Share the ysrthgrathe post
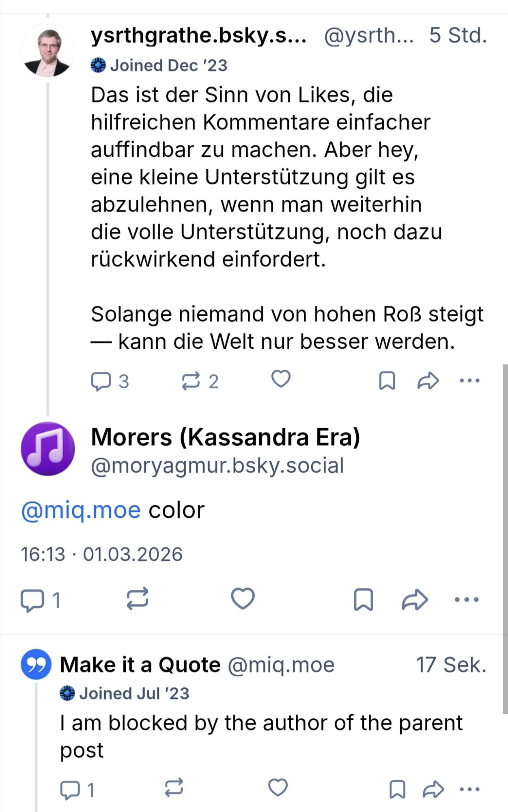The image size is (508, 812). coord(428,381)
